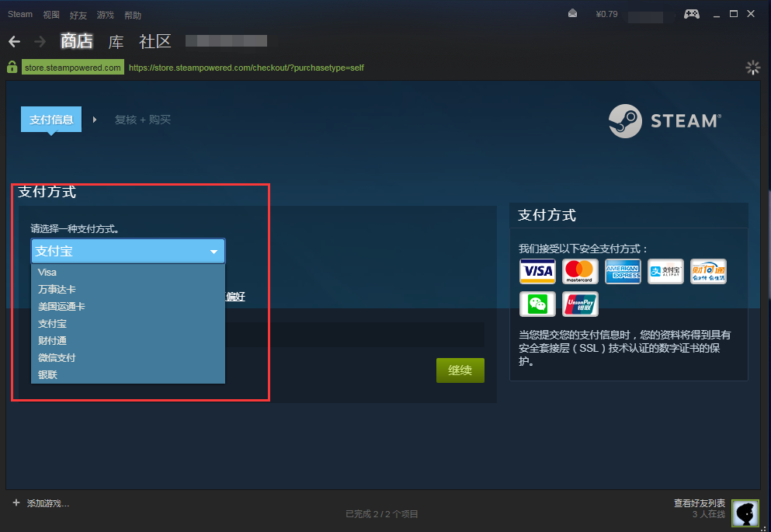Click the plus icon beside 添加游戏
Screen dimensions: 771x532
(16, 502)
